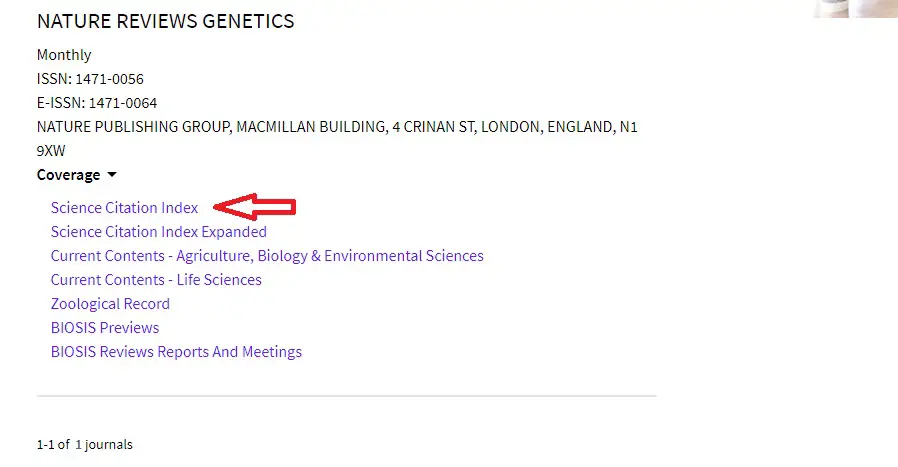
Task: Open the Science Citation Index link
Action: (x=124, y=207)
